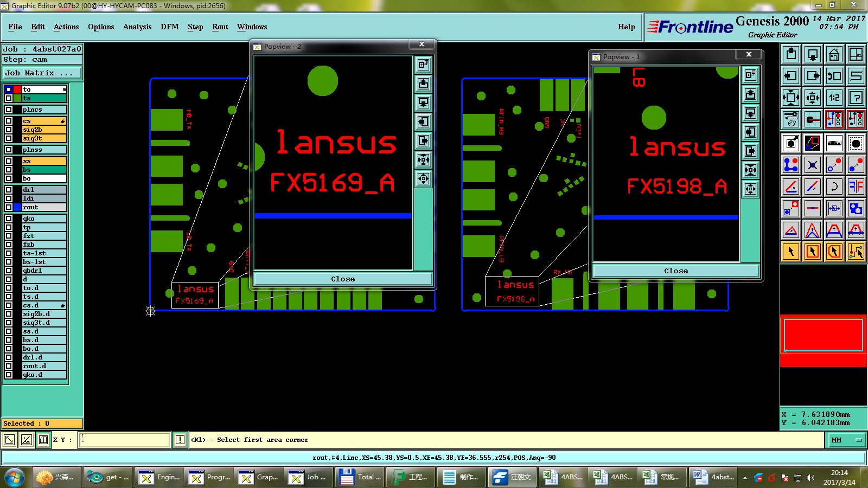Open the Rout menu
Image resolution: width=868 pixels, height=488 pixels.
(220, 27)
